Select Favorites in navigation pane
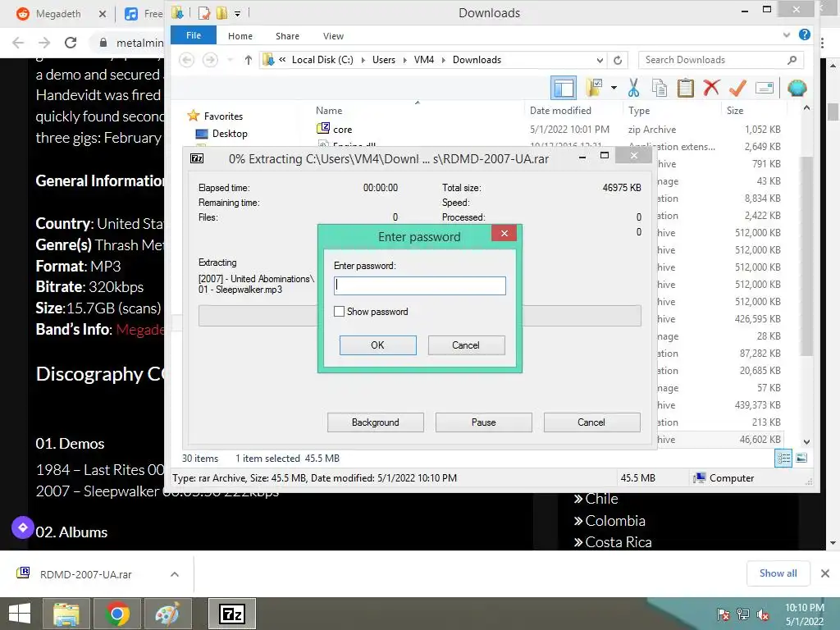The width and height of the screenshot is (840, 630). click(223, 116)
